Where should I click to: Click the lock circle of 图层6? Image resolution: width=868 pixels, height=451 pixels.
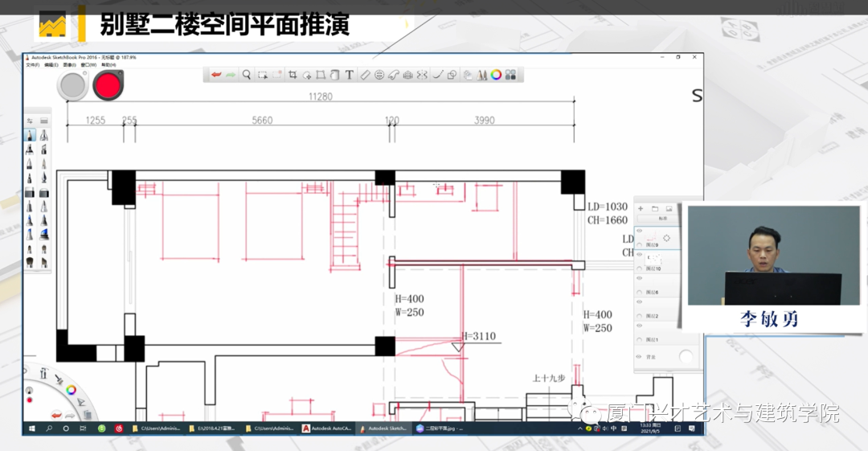click(640, 292)
